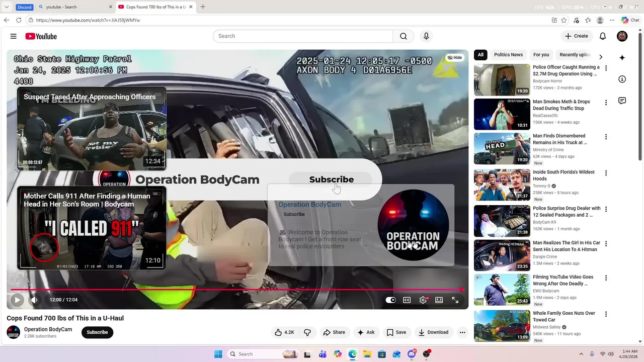The height and width of the screenshot is (362, 644).
Task: Open the Operation BodyCam channel name link
Action: tap(48, 329)
